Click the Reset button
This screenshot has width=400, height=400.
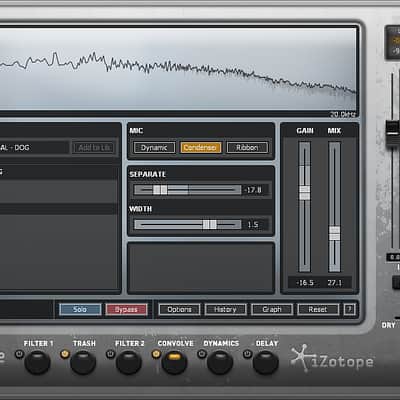(318, 309)
